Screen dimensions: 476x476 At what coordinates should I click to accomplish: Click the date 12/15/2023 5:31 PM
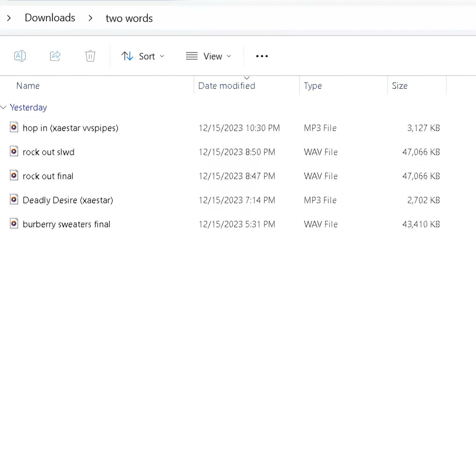coord(237,224)
